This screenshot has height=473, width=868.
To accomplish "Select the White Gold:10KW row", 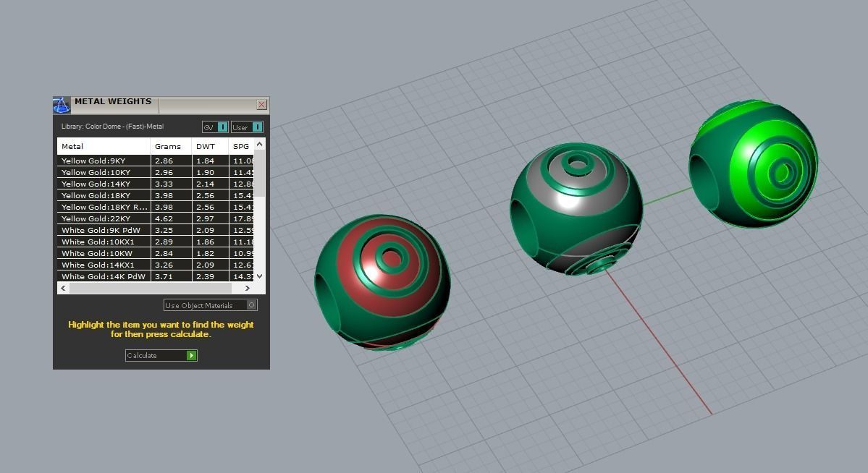I will click(x=156, y=254).
